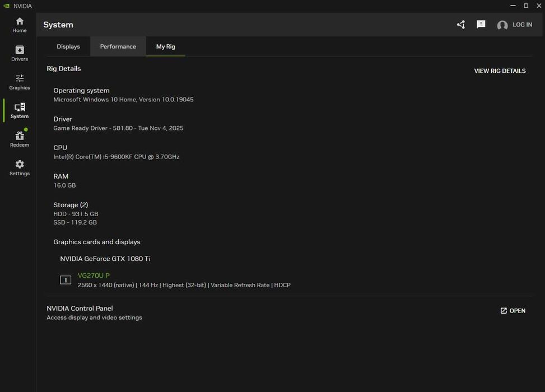Switch to the Displays tab

pyautogui.click(x=68, y=46)
